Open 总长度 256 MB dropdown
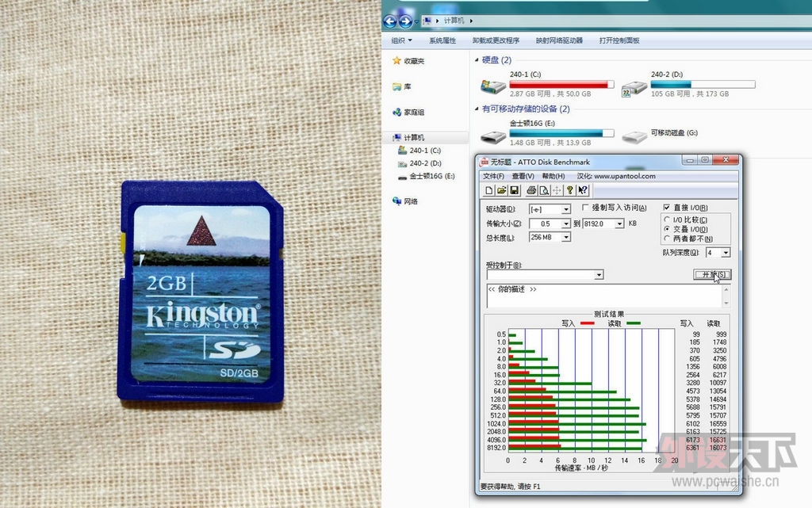This screenshot has width=812, height=508. [566, 237]
